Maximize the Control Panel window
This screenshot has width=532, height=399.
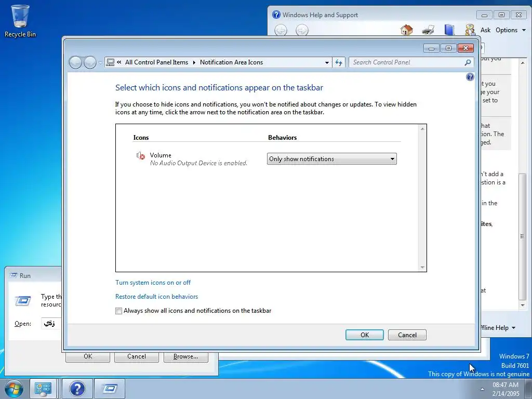click(448, 48)
